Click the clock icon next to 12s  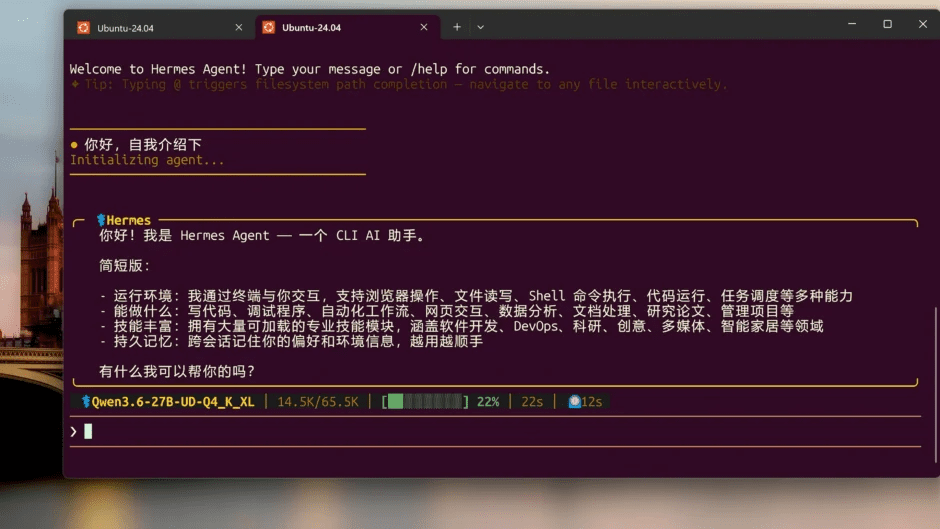[574, 401]
